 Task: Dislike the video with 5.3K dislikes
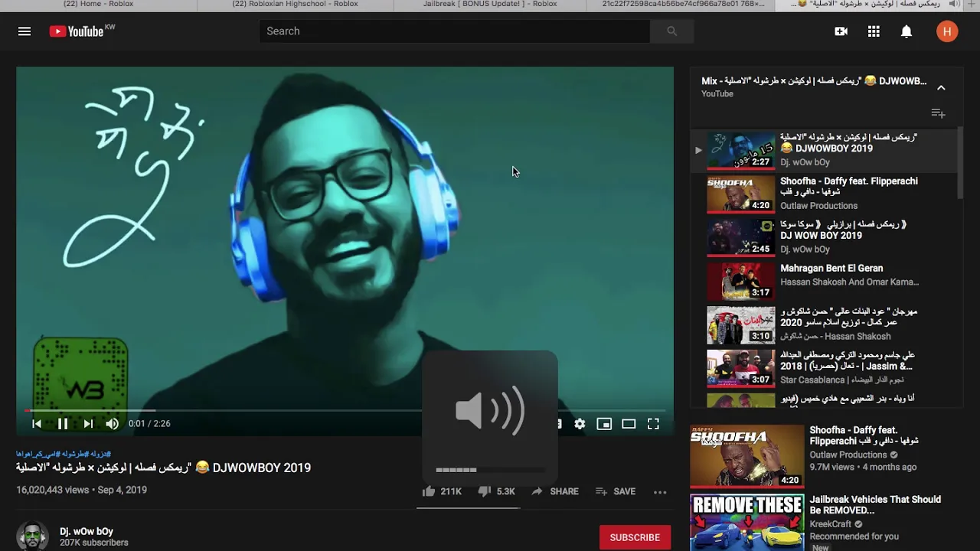497,491
